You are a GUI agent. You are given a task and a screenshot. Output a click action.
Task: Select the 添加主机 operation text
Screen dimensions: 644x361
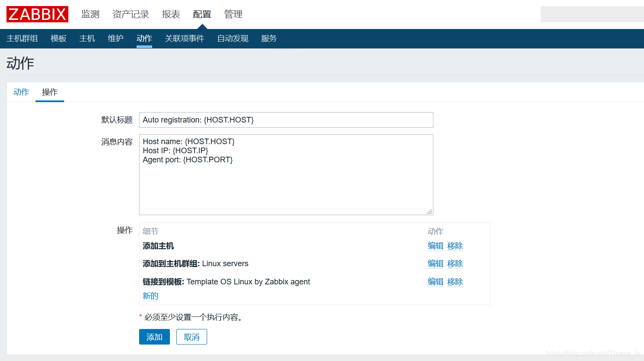pyautogui.click(x=158, y=246)
